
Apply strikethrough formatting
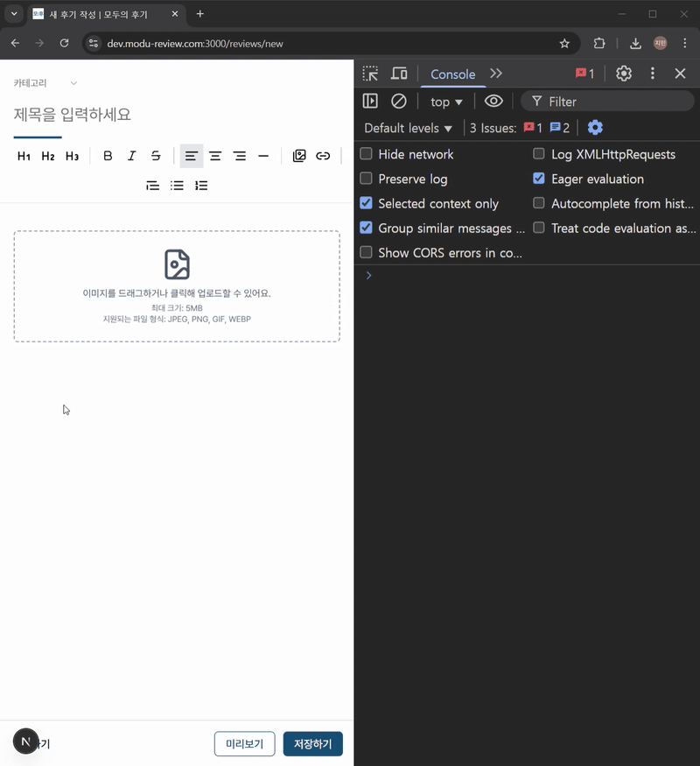click(156, 157)
